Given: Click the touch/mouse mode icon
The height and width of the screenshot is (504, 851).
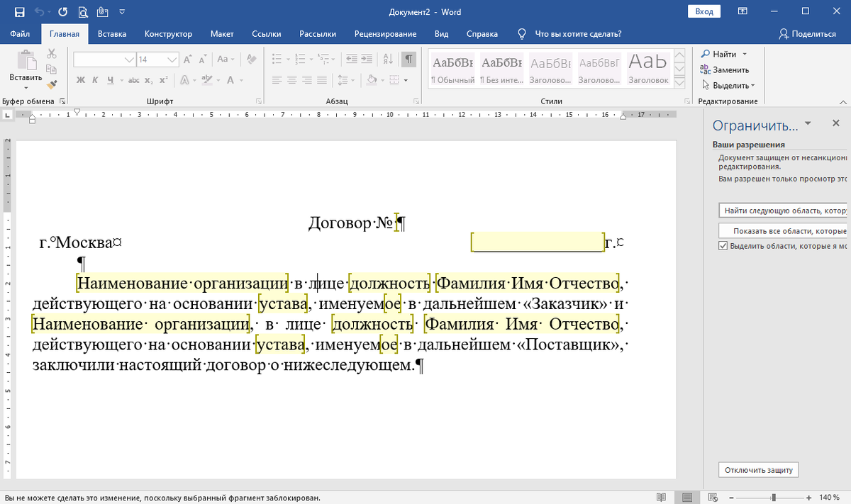Looking at the screenshot, I should (x=103, y=12).
